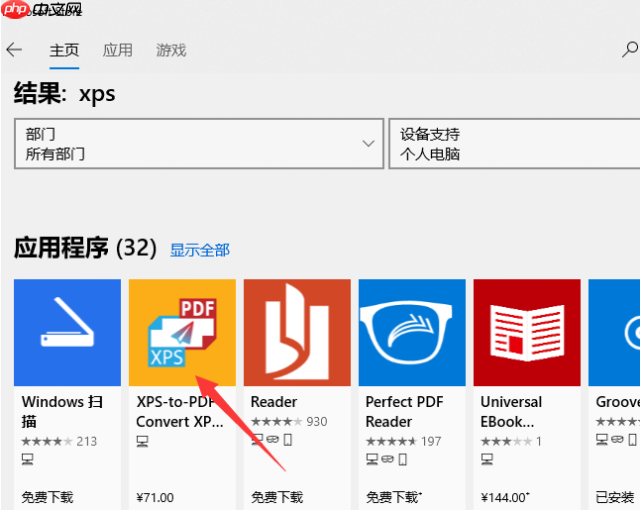640x511 pixels.
Task: Click the PC device icon under Windows 扫描
Action: pos(27,459)
